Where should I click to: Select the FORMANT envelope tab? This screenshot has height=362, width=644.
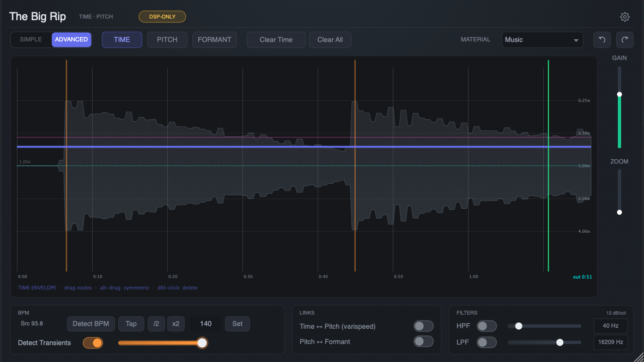point(214,40)
